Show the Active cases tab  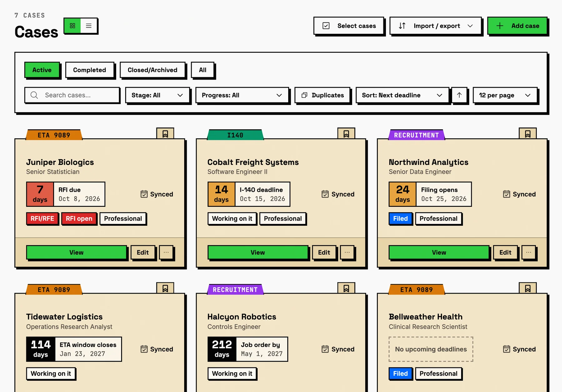pyautogui.click(x=42, y=70)
